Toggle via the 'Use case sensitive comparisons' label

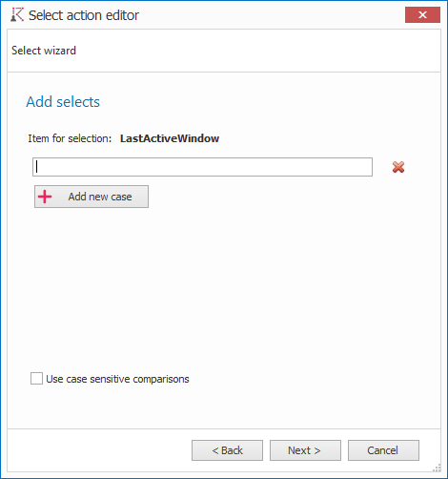117,379
